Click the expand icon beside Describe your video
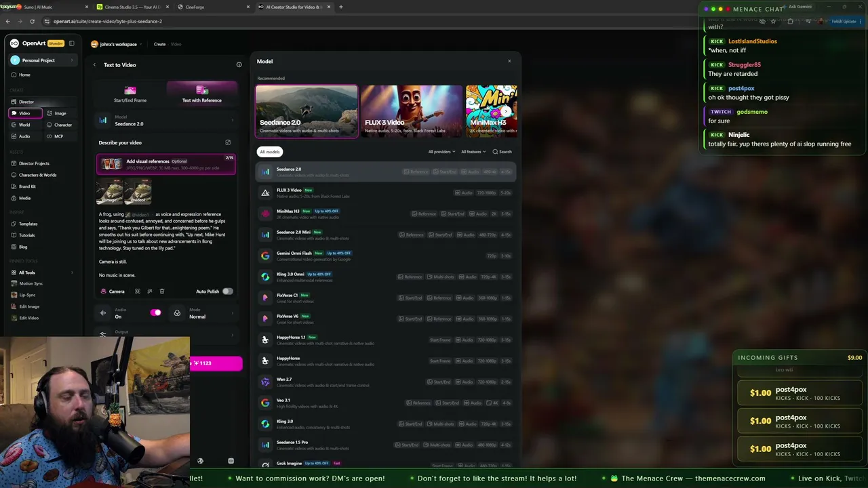The width and height of the screenshot is (868, 488). tap(228, 142)
